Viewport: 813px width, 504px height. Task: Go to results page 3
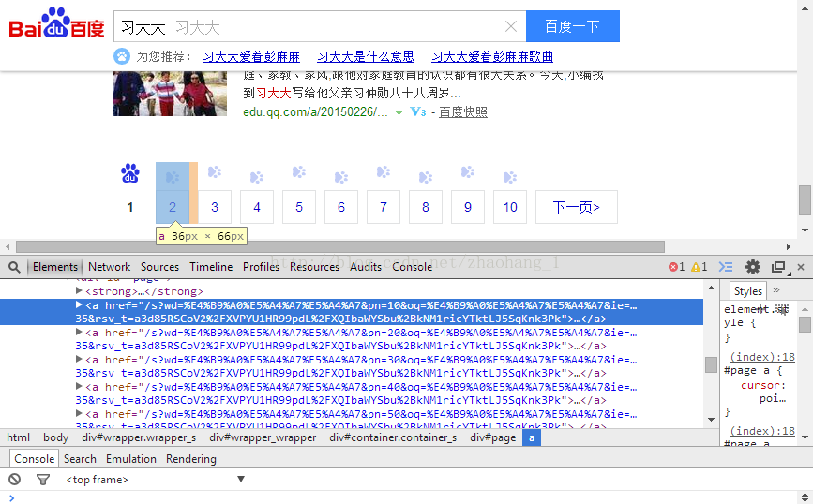[215, 207]
